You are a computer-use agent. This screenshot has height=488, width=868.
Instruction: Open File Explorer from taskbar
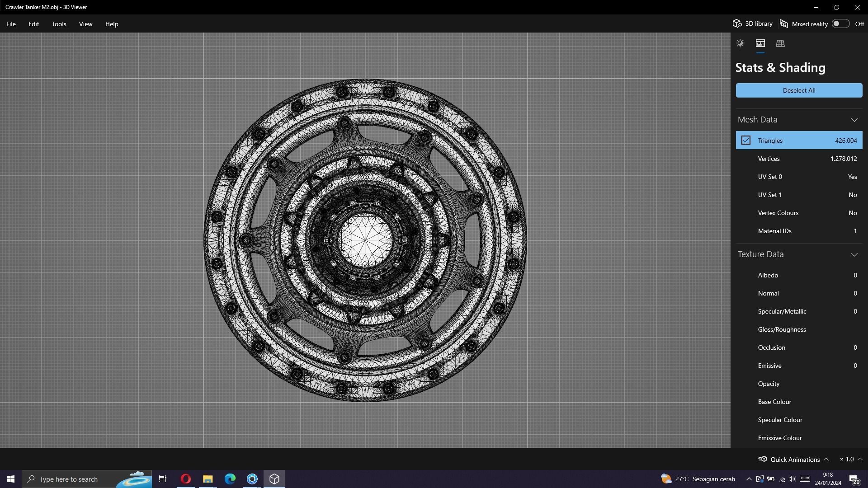208,479
